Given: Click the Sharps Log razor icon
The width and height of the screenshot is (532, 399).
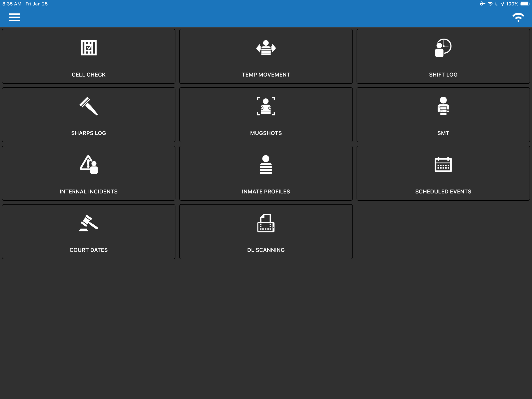Looking at the screenshot, I should [x=89, y=106].
